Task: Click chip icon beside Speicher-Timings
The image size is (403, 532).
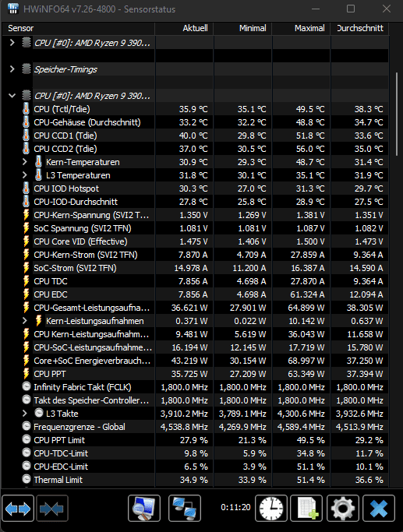Action: coord(27,69)
